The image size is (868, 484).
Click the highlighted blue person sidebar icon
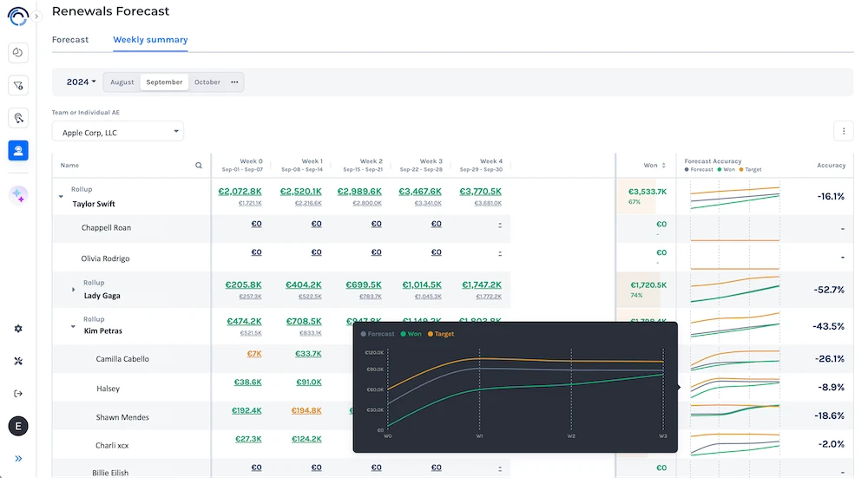pyautogui.click(x=18, y=150)
